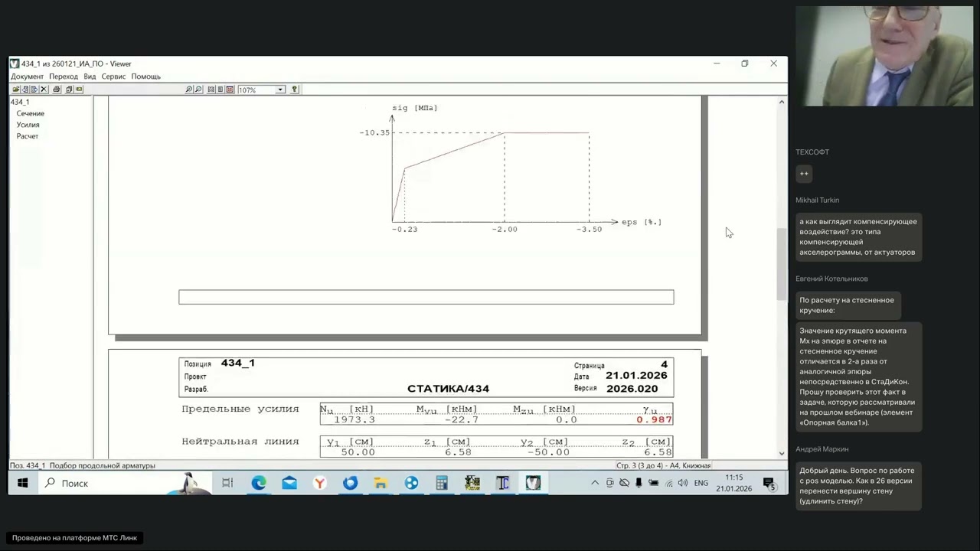
Task: Click the copy pages toolbar icon
Action: pos(69,90)
